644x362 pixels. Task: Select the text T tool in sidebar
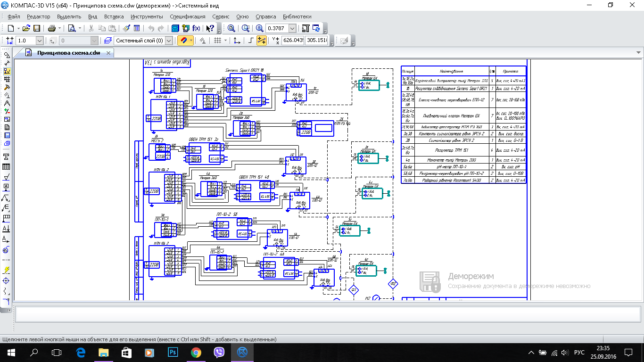[7, 156]
